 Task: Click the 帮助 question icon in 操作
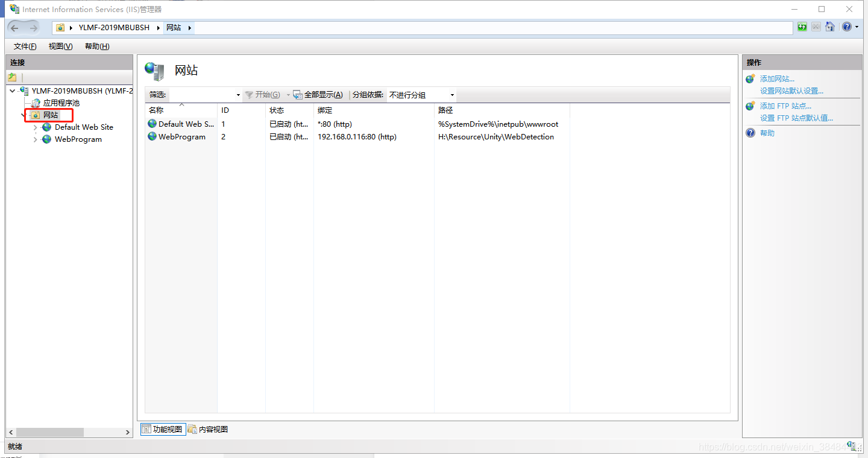(750, 133)
